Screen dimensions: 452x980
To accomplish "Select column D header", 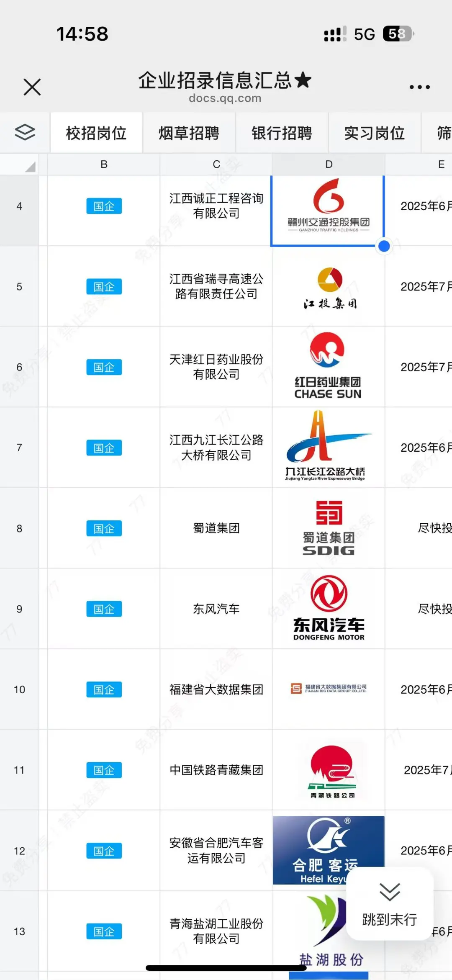I will point(329,165).
